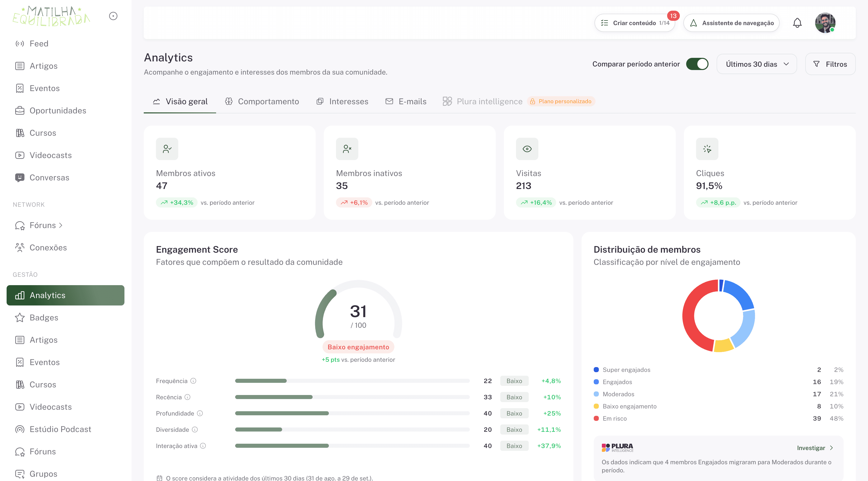Show info tooltip for Frequência

193,381
